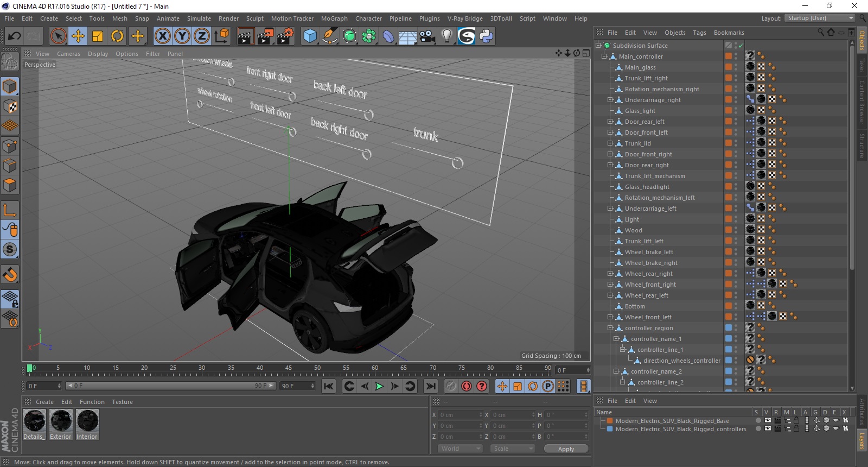Click the Spline Pen tool icon

(x=329, y=36)
